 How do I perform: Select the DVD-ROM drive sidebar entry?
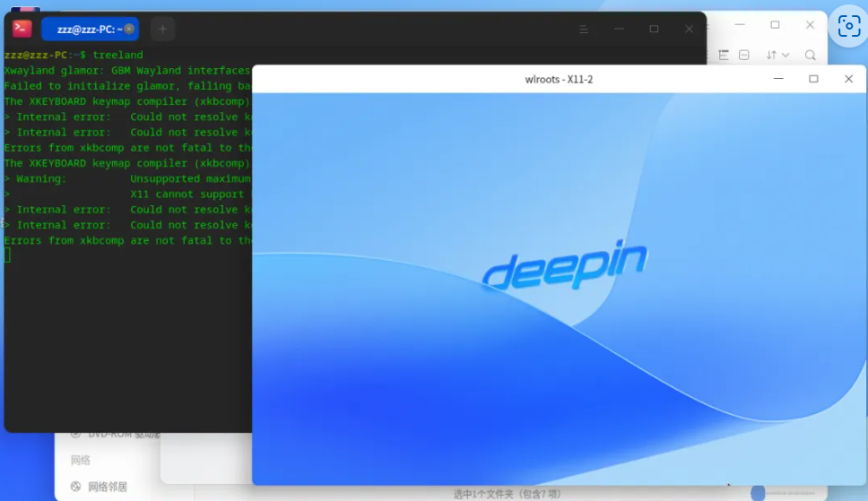pos(115,434)
